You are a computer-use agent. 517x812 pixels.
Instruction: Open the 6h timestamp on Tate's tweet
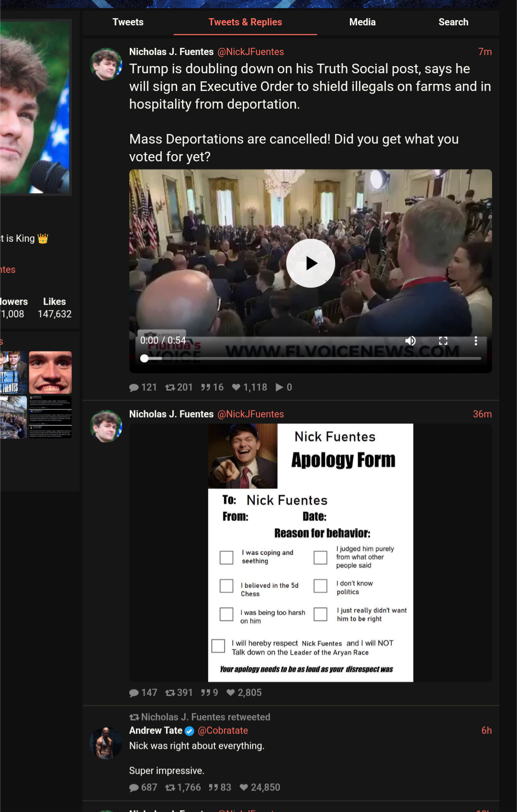pyautogui.click(x=486, y=731)
